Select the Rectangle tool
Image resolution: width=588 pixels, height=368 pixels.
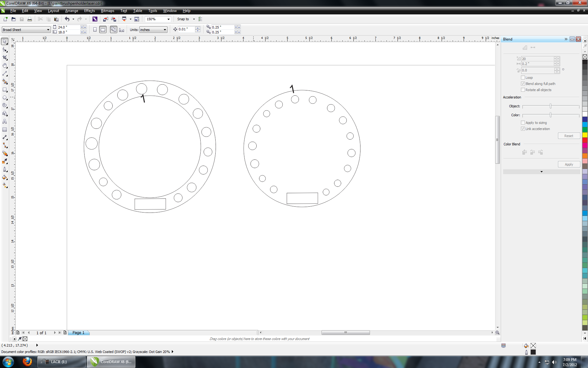tap(5, 90)
